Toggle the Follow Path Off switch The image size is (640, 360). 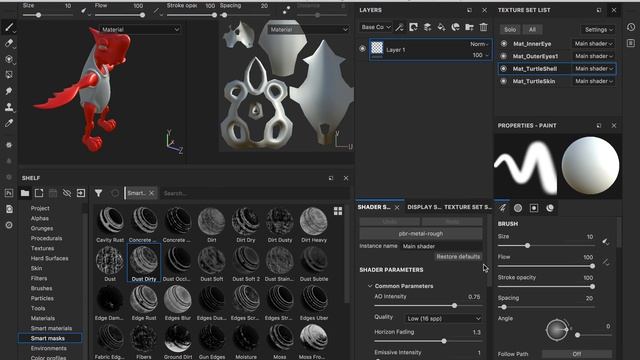tap(577, 354)
